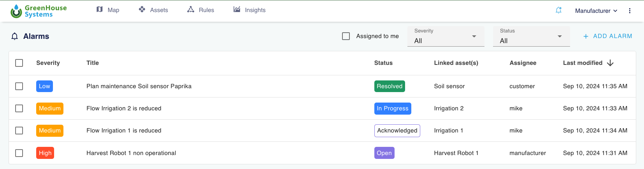Click the Rules icon in navigation
Screen dimensions: 644x169
coord(191,10)
